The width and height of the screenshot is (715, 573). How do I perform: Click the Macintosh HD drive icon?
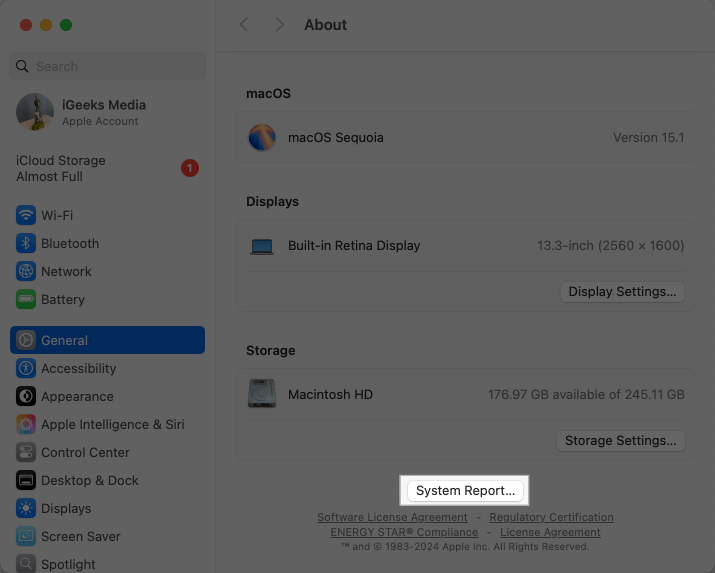262,393
